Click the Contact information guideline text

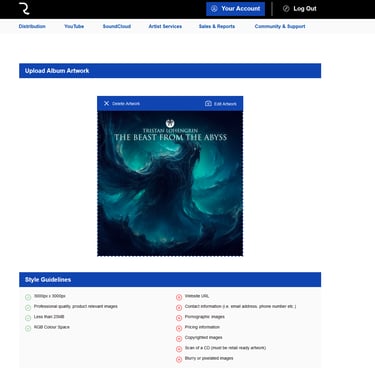pyautogui.click(x=240, y=306)
